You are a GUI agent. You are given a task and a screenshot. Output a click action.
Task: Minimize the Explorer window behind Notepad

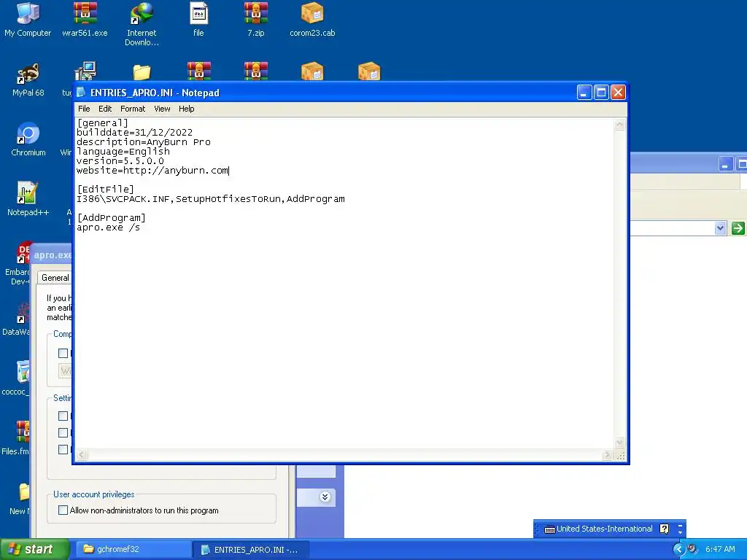(725, 165)
